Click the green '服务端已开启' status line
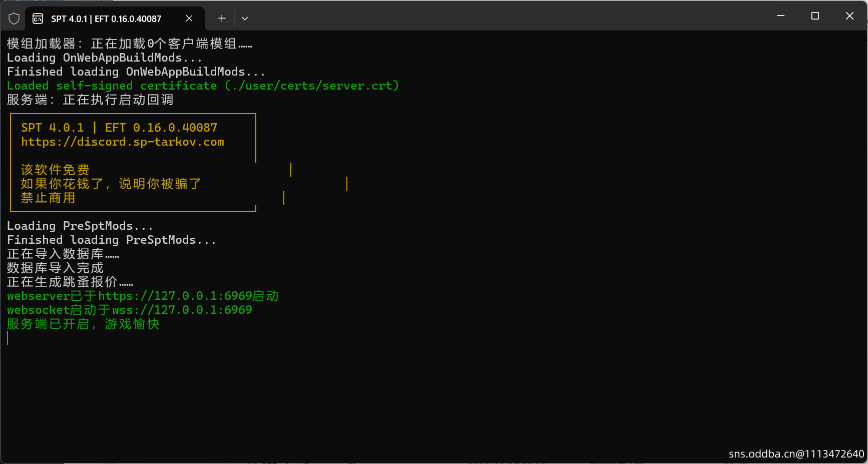868x464 pixels. (x=83, y=324)
